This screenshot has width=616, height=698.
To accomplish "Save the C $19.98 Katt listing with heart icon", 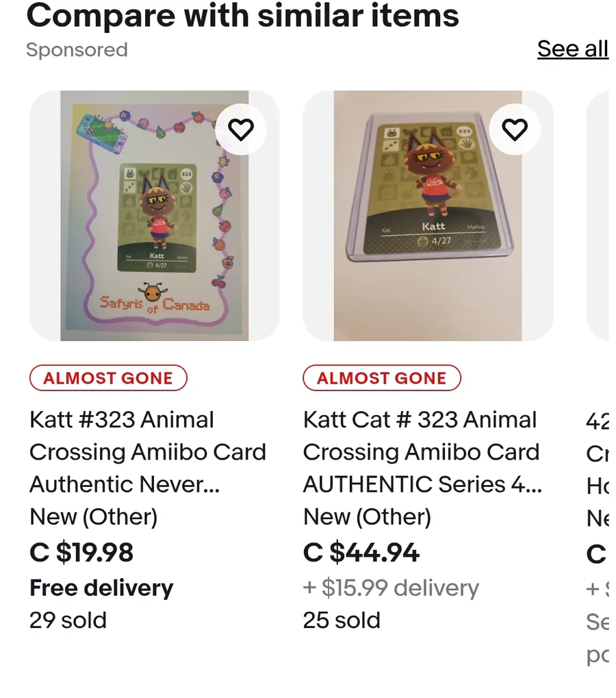I will (x=240, y=129).
